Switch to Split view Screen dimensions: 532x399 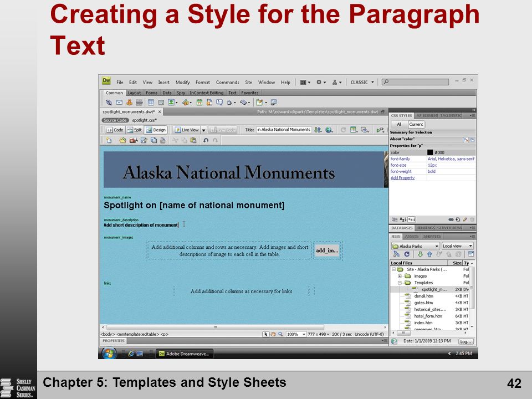point(134,130)
